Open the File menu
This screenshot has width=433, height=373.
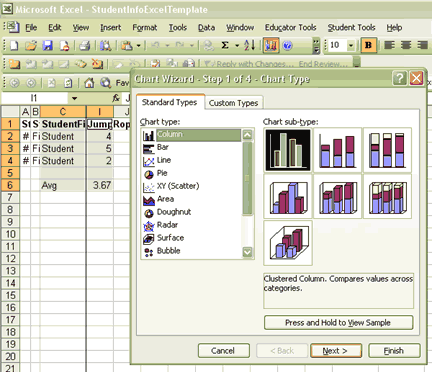coord(31,28)
